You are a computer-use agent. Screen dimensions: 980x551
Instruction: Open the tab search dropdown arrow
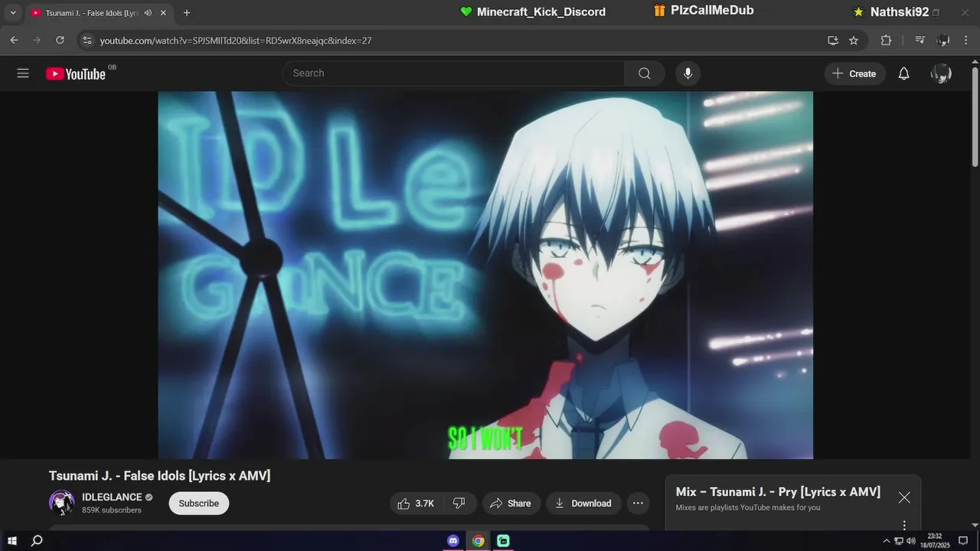click(12, 13)
